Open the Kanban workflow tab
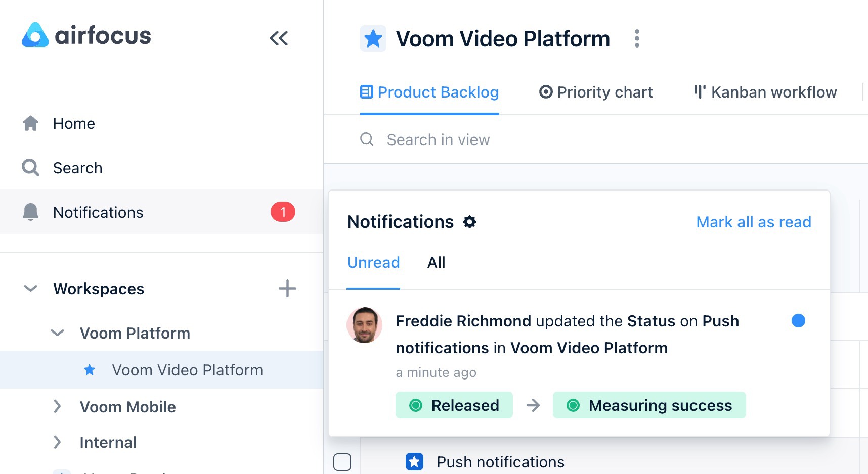Screen dimensions: 868x474 765,92
